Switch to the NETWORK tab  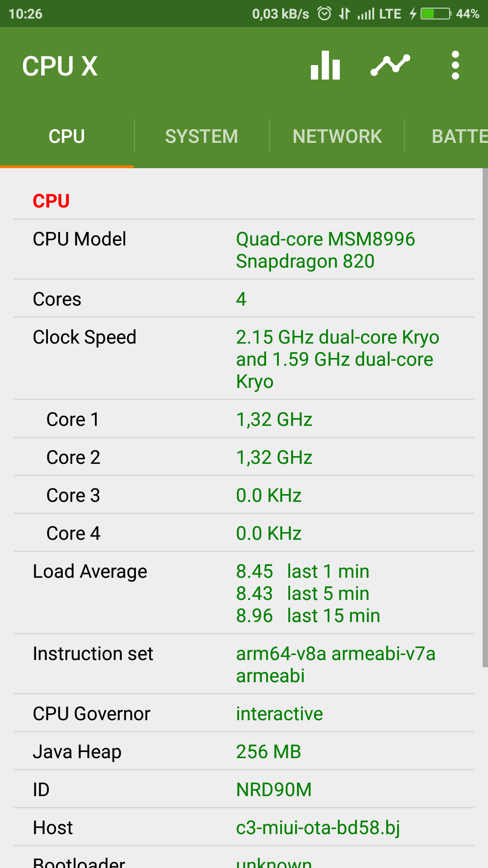[x=337, y=137]
